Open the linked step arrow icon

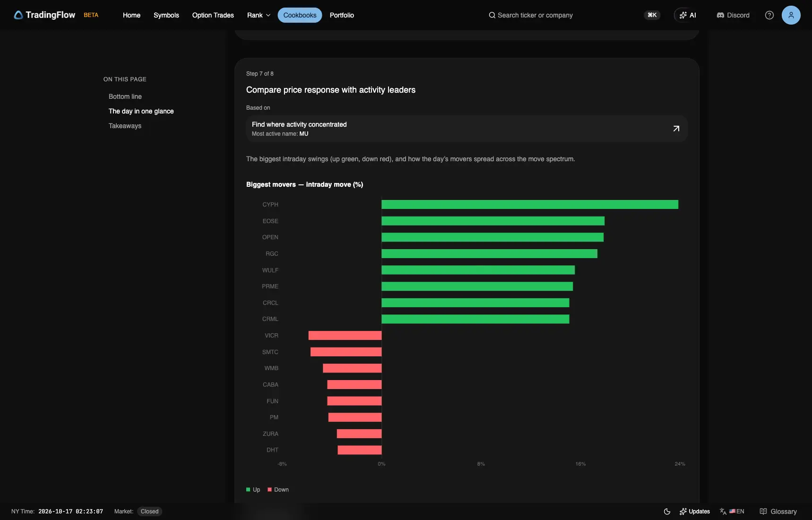[x=676, y=129]
